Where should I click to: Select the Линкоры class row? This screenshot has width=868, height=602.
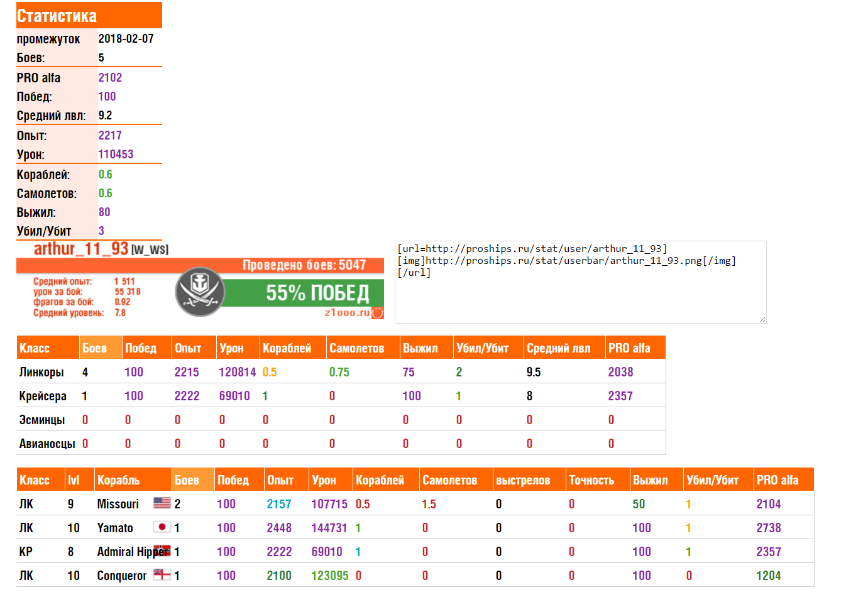point(341,371)
